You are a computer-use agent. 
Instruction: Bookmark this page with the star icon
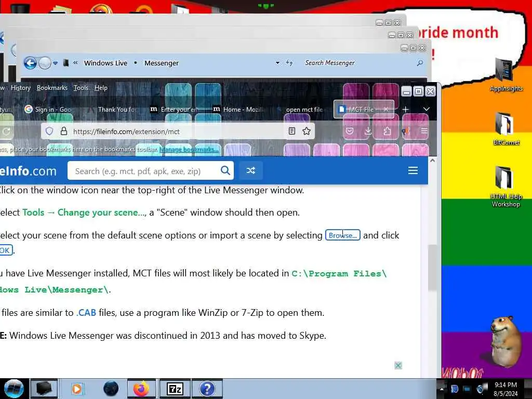click(x=307, y=131)
